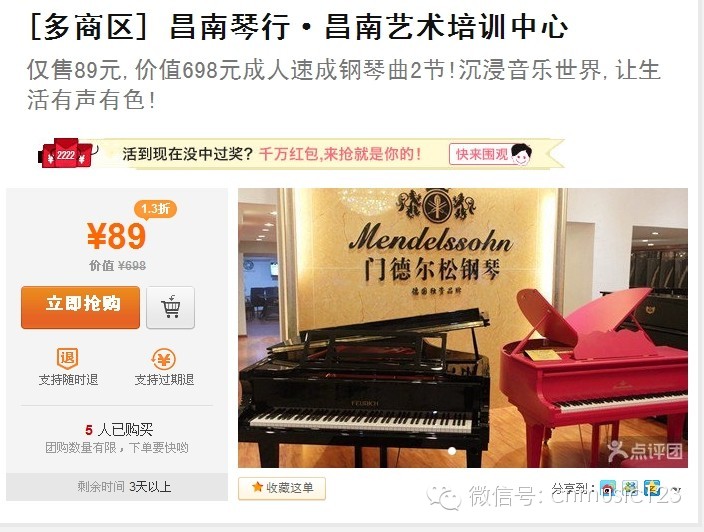Click the 5 人已购买 purchase count
704x532 pixels.
pyautogui.click(x=119, y=430)
